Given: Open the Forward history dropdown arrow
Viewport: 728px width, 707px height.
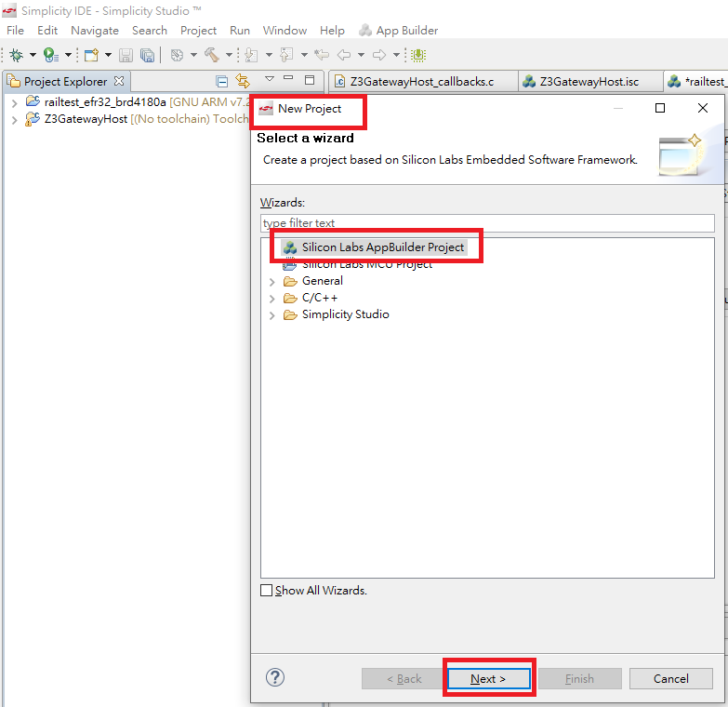Looking at the screenshot, I should coord(396,55).
